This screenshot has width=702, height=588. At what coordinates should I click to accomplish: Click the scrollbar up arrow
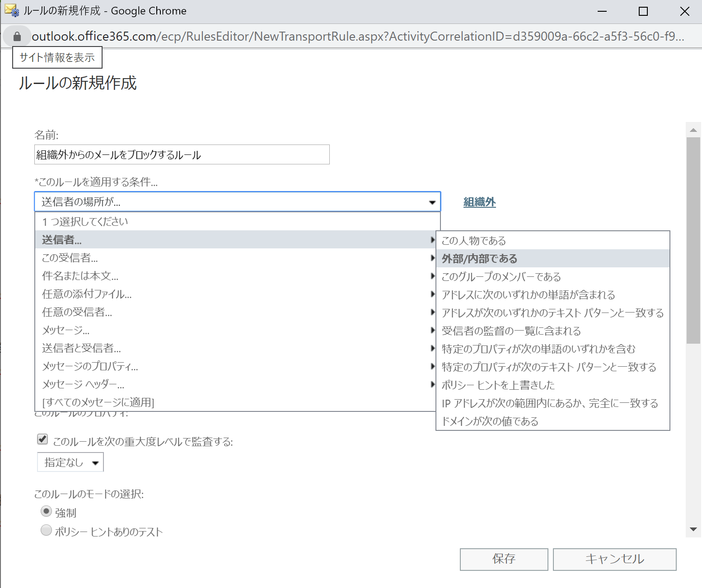(693, 130)
